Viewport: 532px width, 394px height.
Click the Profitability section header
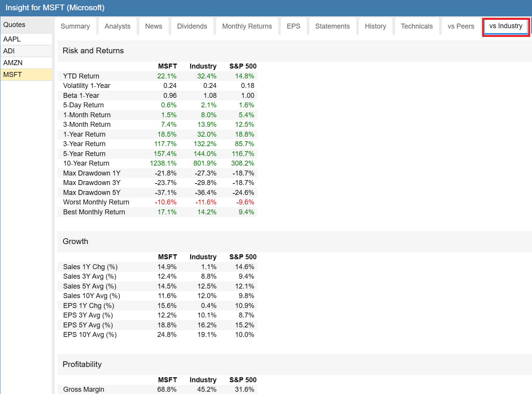point(82,364)
